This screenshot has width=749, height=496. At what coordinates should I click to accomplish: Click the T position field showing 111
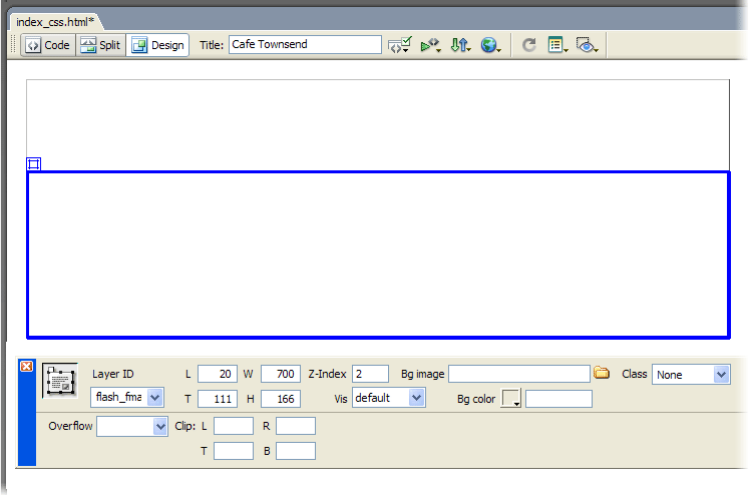click(217, 399)
